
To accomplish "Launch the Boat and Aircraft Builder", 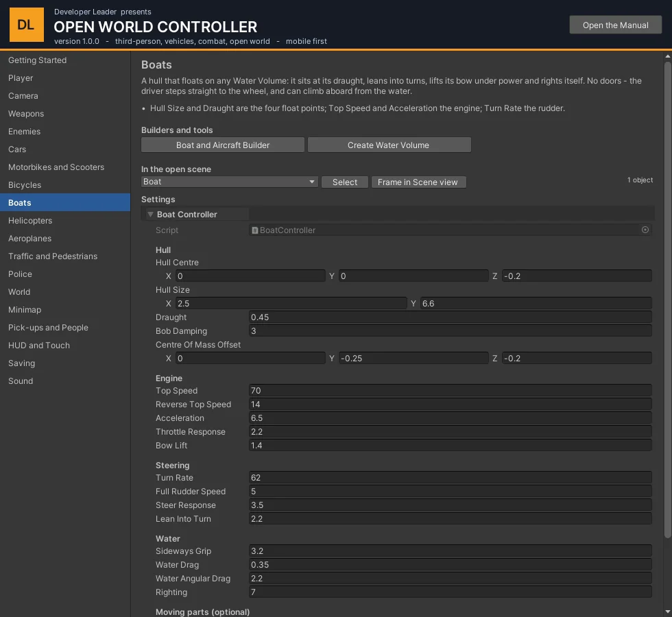I will [223, 145].
